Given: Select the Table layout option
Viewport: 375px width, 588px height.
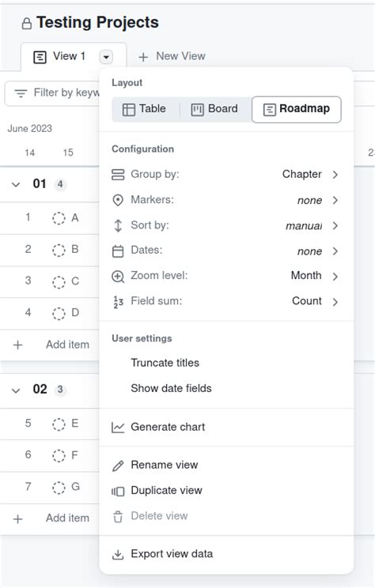Looking at the screenshot, I should coord(145,109).
